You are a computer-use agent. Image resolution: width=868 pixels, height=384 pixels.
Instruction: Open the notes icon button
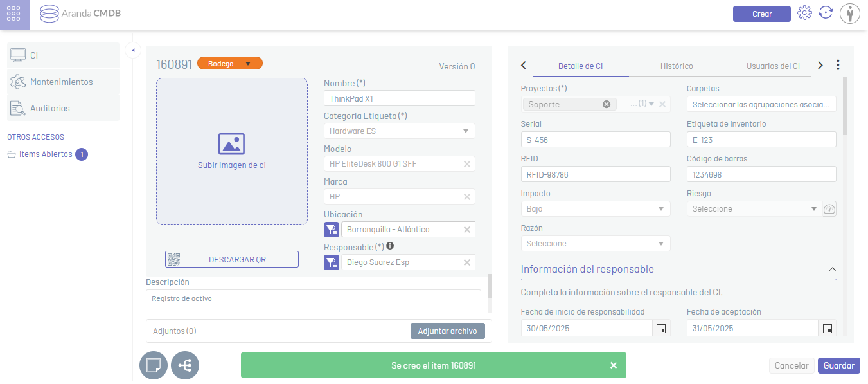[x=154, y=365]
